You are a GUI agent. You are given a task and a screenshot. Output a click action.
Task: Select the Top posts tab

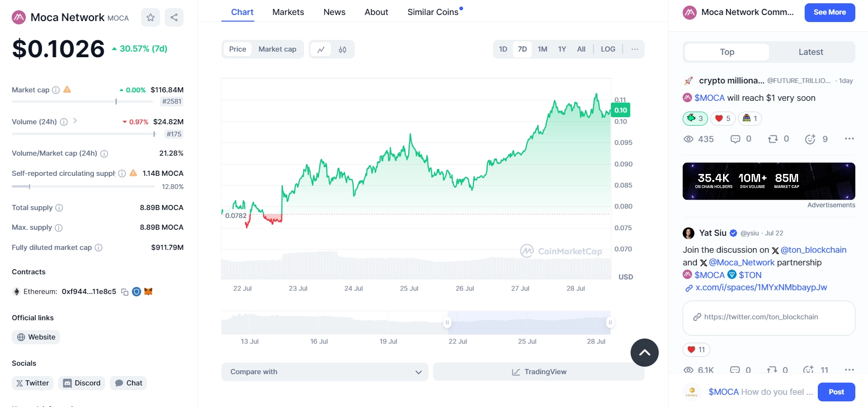point(727,52)
